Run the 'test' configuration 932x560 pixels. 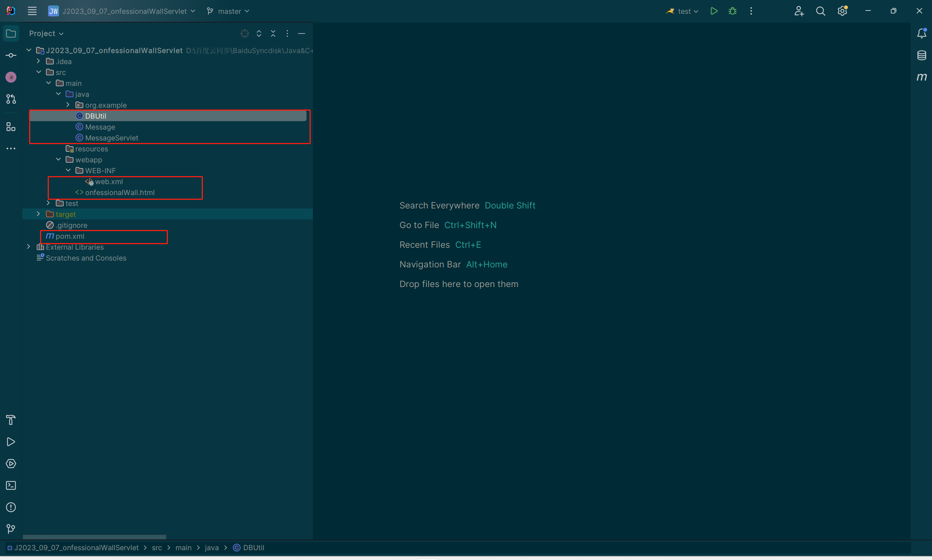[x=714, y=11]
